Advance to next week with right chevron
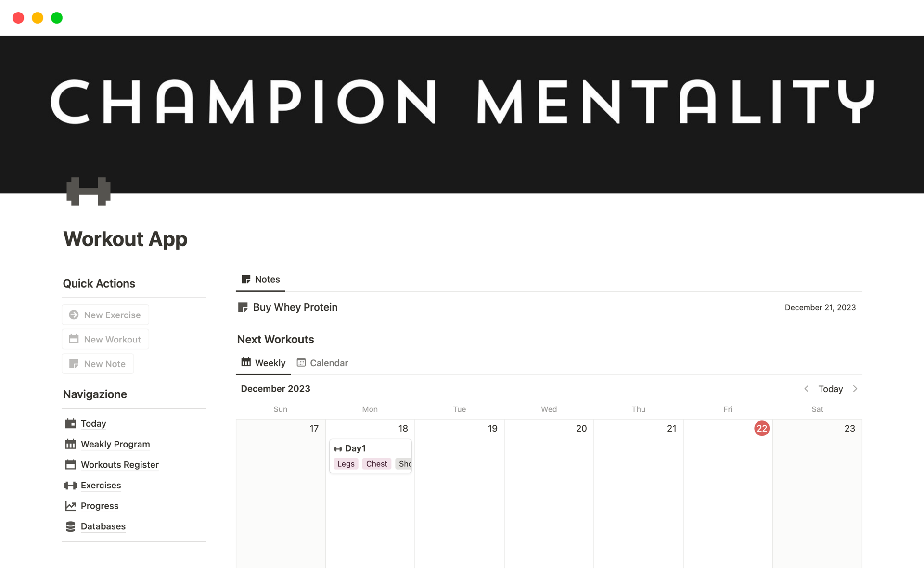 [855, 389]
